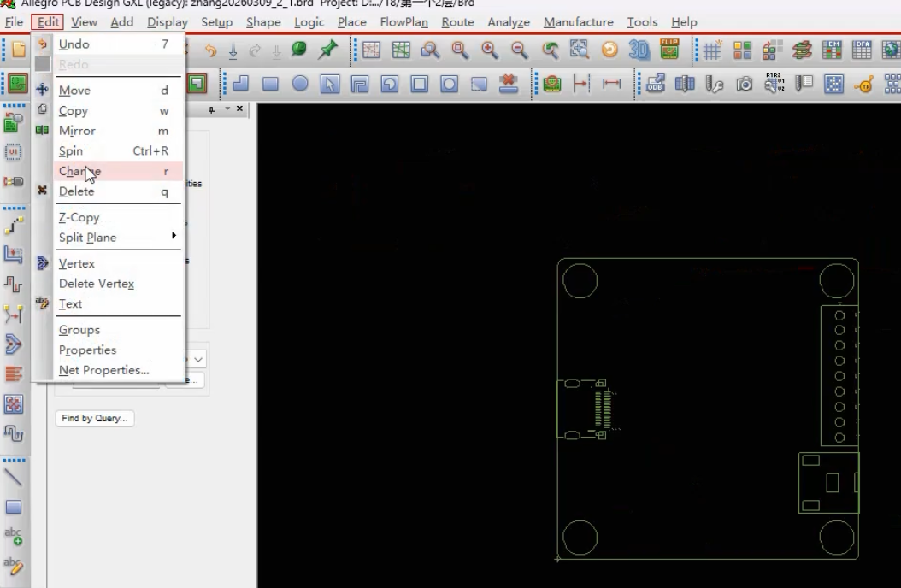Click the orange Undo arrow toolbar icon
Screen dimensions: 901x588
[x=210, y=50]
